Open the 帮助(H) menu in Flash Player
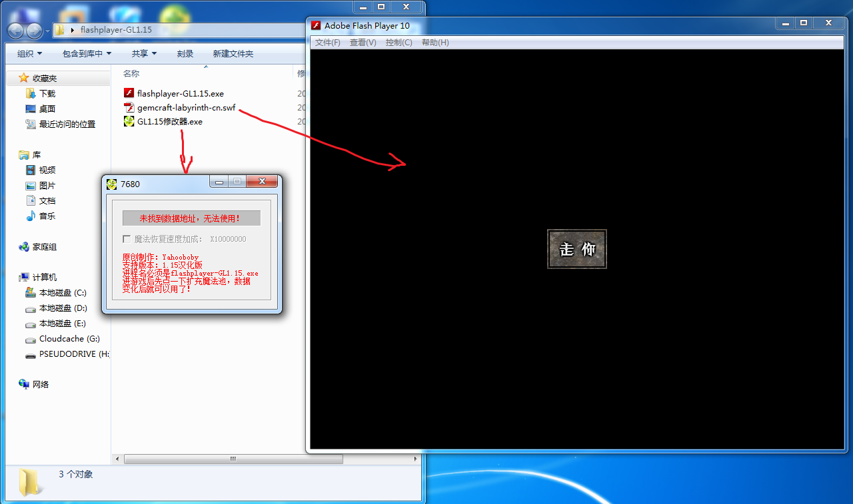This screenshot has width=853, height=504. point(435,43)
